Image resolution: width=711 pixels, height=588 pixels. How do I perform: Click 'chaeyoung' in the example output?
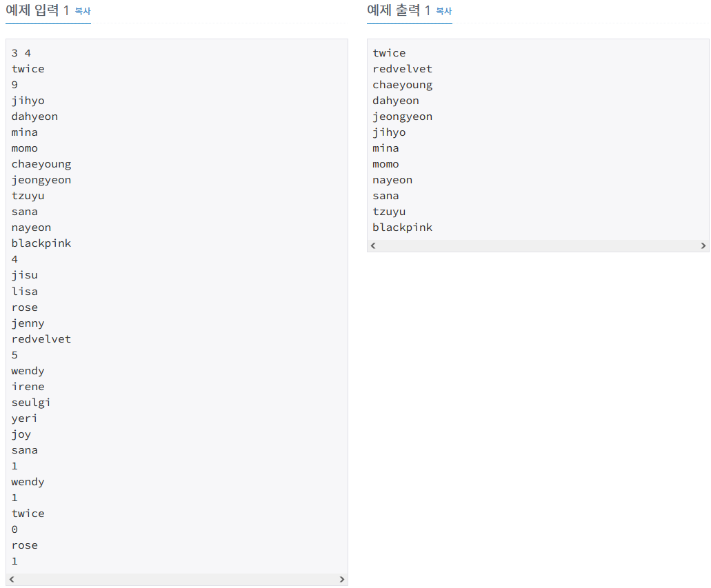(x=403, y=85)
